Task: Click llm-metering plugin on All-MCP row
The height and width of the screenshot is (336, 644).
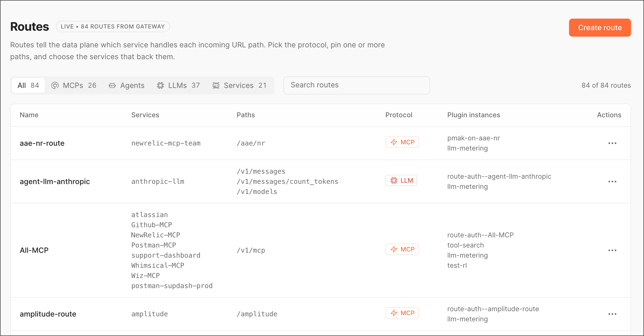Action: 467,255
